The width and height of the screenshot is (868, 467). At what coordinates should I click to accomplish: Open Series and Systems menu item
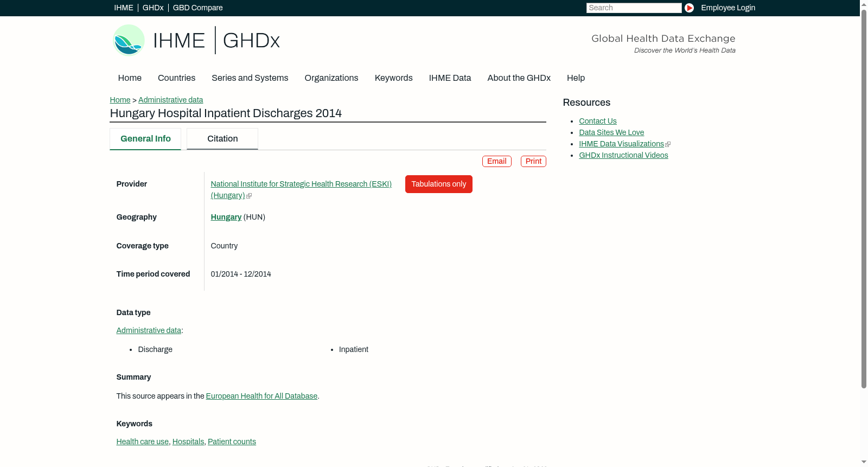coord(250,78)
